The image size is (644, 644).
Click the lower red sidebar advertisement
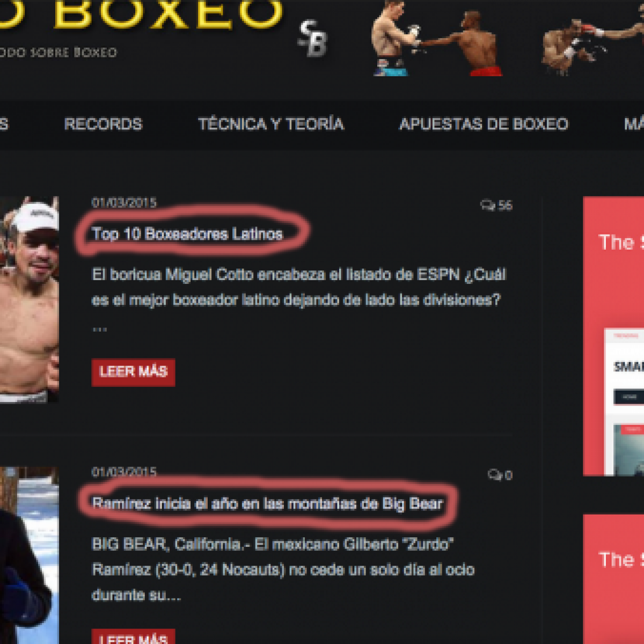[613, 579]
